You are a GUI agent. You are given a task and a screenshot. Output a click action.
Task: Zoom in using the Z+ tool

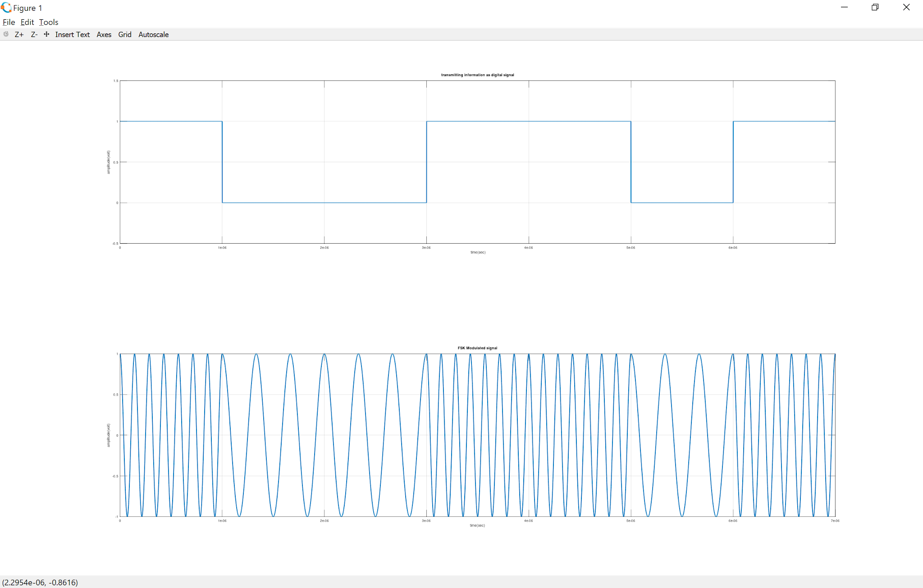19,34
